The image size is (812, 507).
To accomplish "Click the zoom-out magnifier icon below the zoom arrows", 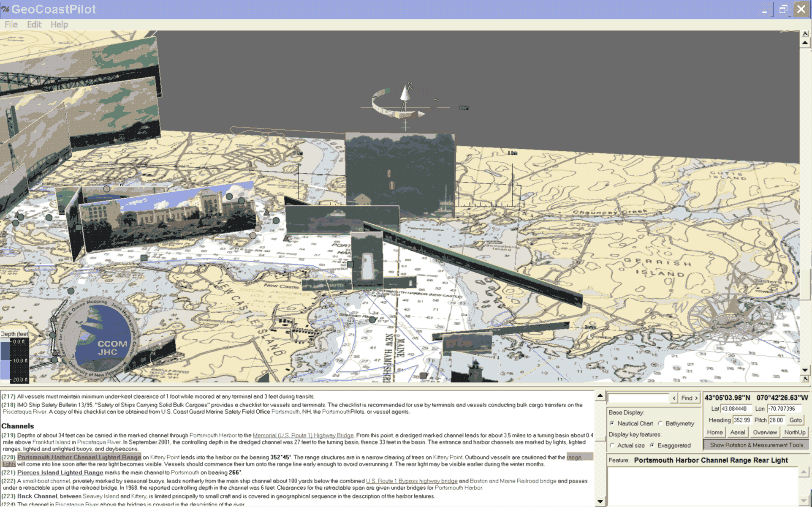I will (x=805, y=379).
